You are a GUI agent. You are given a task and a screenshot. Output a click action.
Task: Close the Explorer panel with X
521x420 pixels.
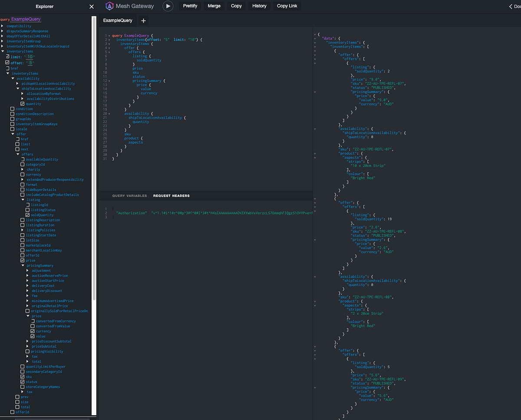[x=91, y=7]
